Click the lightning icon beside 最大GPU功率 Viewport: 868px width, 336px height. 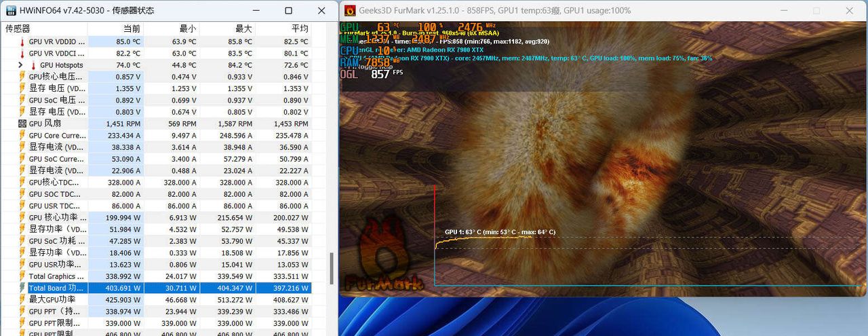tap(22, 299)
